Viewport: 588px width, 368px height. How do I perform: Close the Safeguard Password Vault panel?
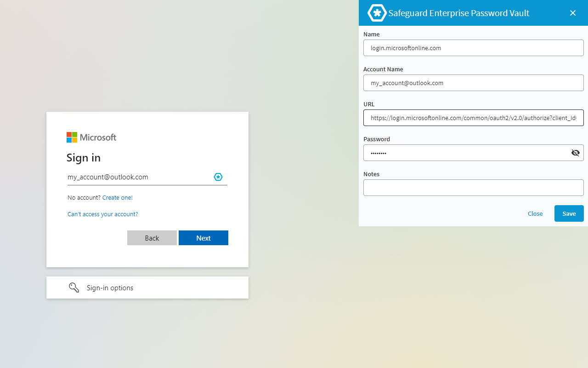573,13
